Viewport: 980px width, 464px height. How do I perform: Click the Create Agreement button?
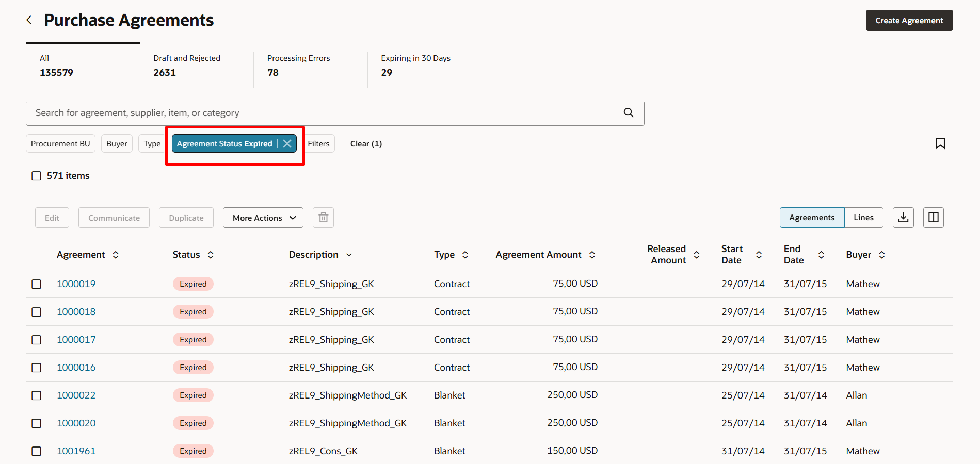coord(909,20)
